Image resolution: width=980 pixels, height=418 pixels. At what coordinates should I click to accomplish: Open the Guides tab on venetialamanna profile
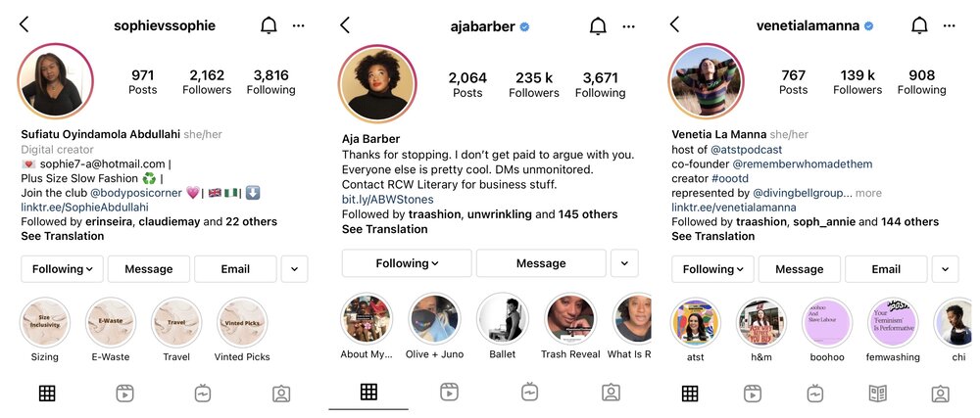click(x=878, y=394)
